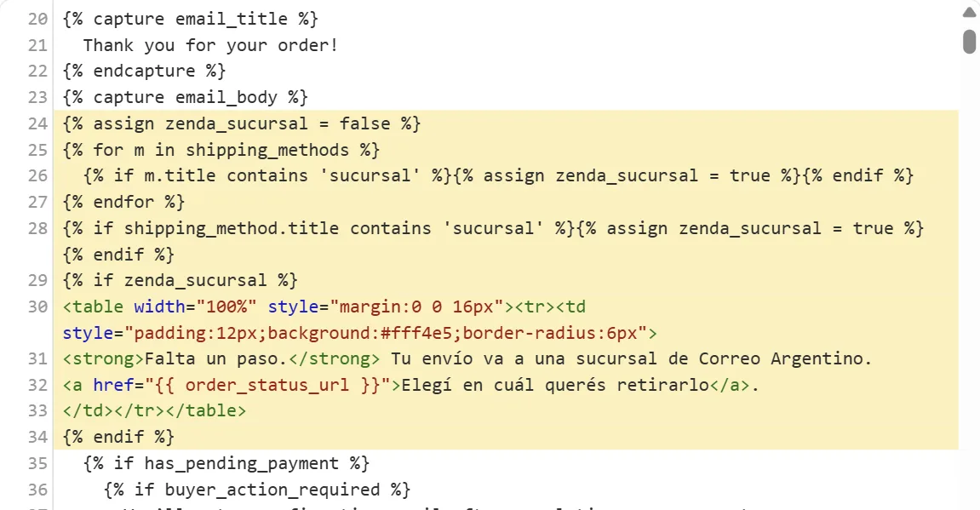Click the text 'Thank you for your order!'
The height and width of the screenshot is (510, 980).
[x=210, y=46]
